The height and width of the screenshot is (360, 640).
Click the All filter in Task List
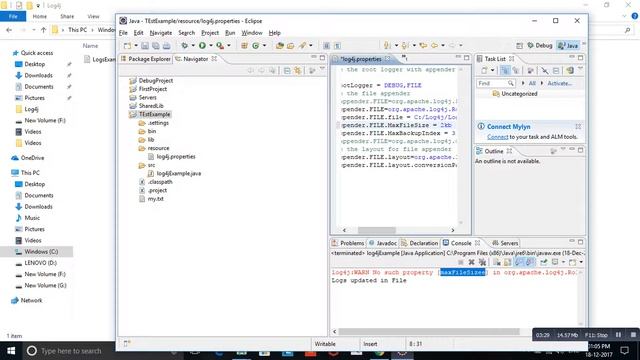532,83
